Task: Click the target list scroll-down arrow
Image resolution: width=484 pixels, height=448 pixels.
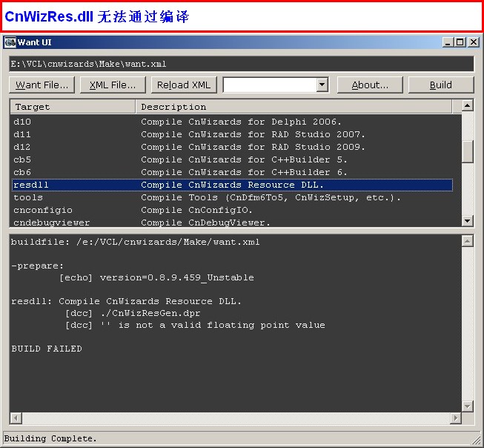Action: pos(467,220)
